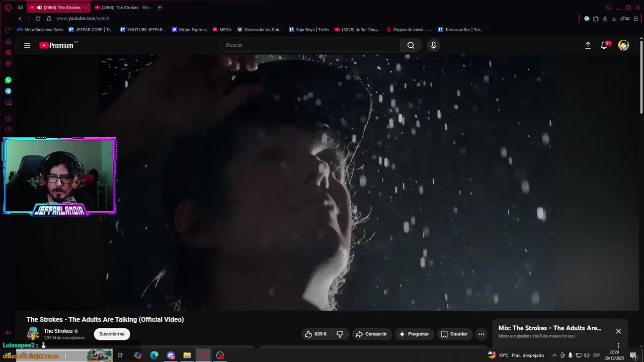This screenshot has height=362, width=644.
Task: Click the Compartir share button
Action: click(371, 334)
